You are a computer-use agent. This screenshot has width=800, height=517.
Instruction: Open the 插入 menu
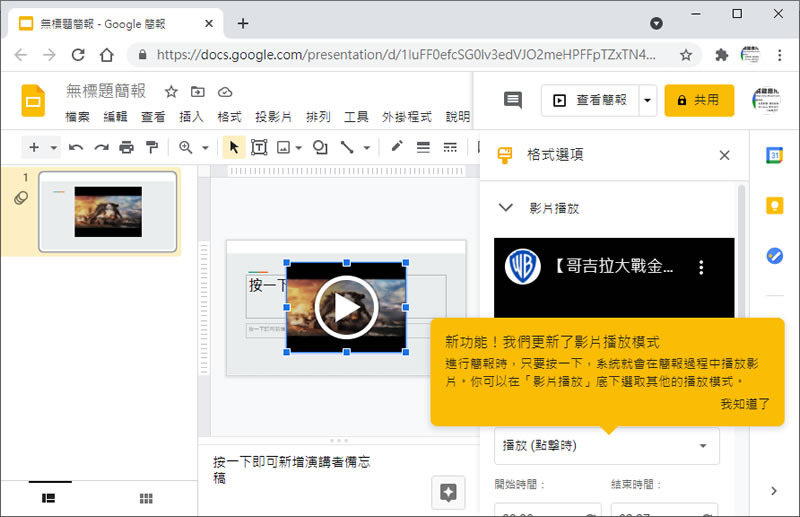pos(191,117)
